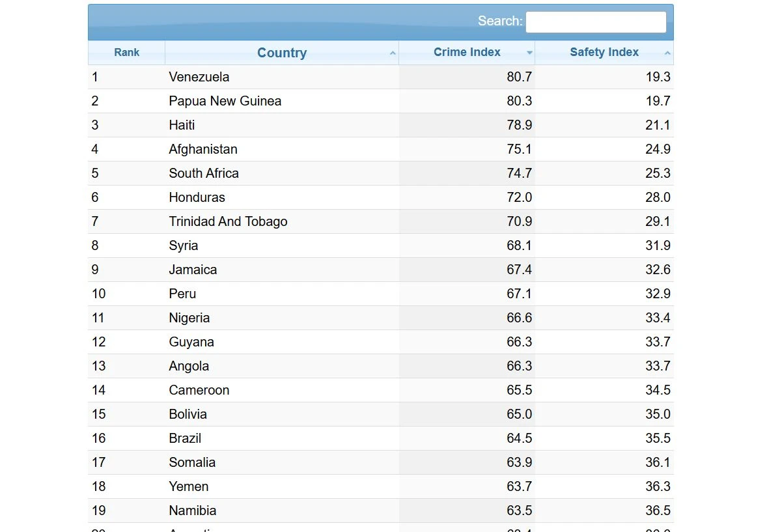The image size is (767, 532).
Task: Click the Crime Index column header
Action: pyautogui.click(x=467, y=52)
